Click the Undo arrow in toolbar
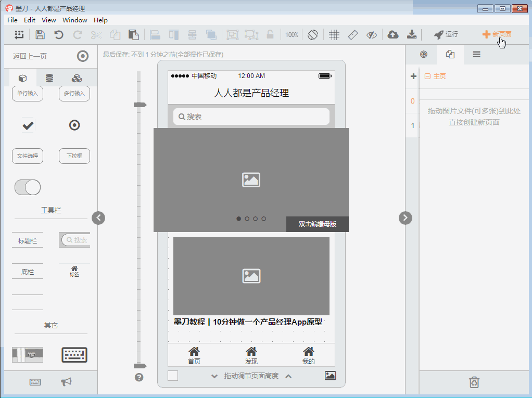This screenshot has height=398, width=532. (59, 35)
